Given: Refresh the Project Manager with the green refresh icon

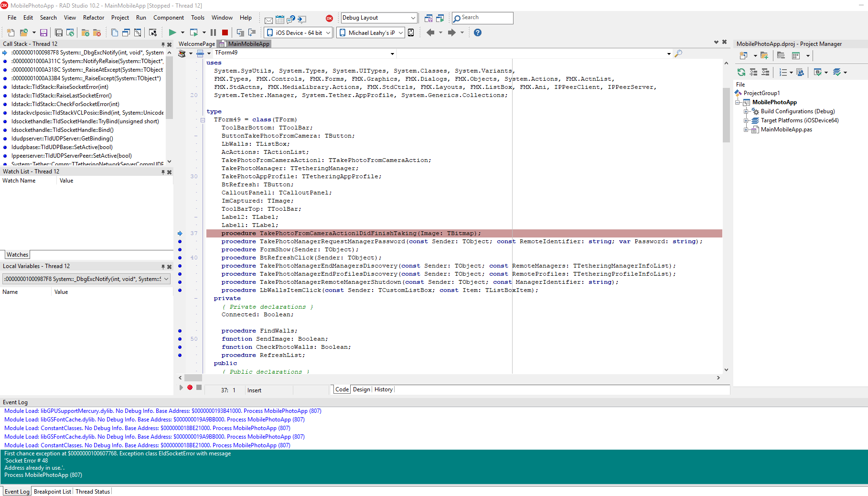Looking at the screenshot, I should pos(741,72).
